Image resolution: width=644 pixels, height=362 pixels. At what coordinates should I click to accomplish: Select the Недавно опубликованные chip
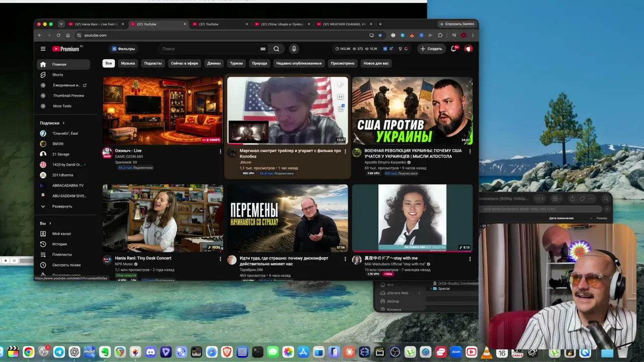(x=299, y=63)
